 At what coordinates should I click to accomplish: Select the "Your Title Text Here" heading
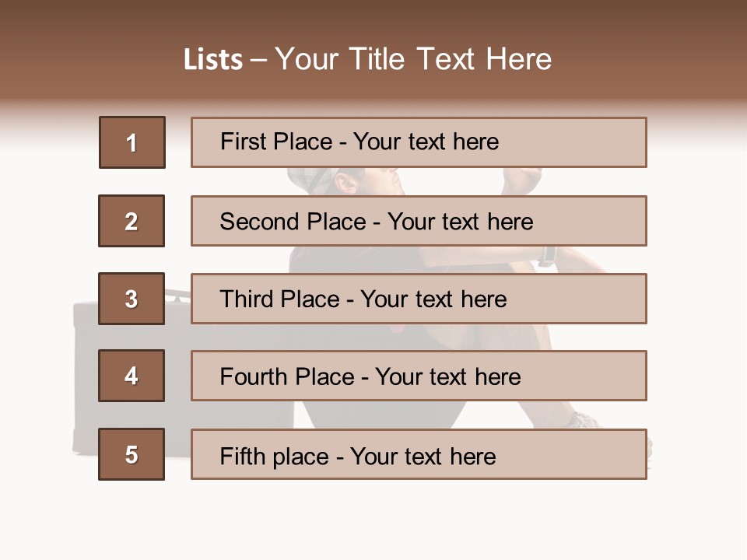[413, 59]
